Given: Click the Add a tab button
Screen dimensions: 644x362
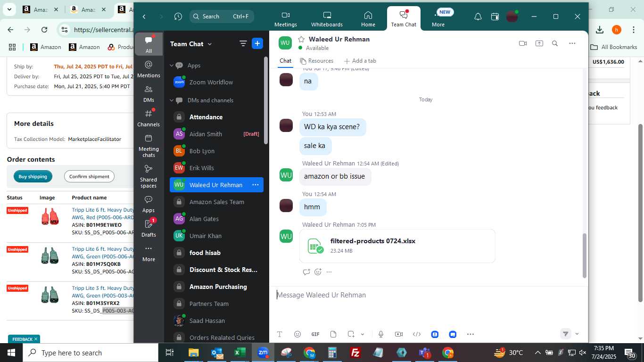Looking at the screenshot, I should coord(360,61).
